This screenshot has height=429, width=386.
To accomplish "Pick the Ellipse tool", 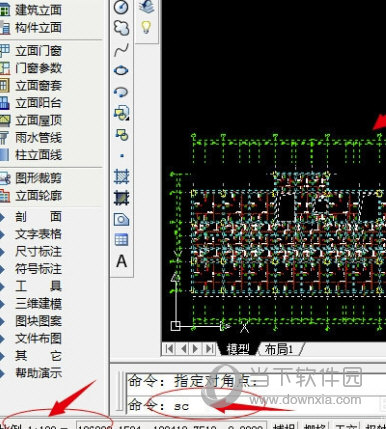I will [121, 71].
